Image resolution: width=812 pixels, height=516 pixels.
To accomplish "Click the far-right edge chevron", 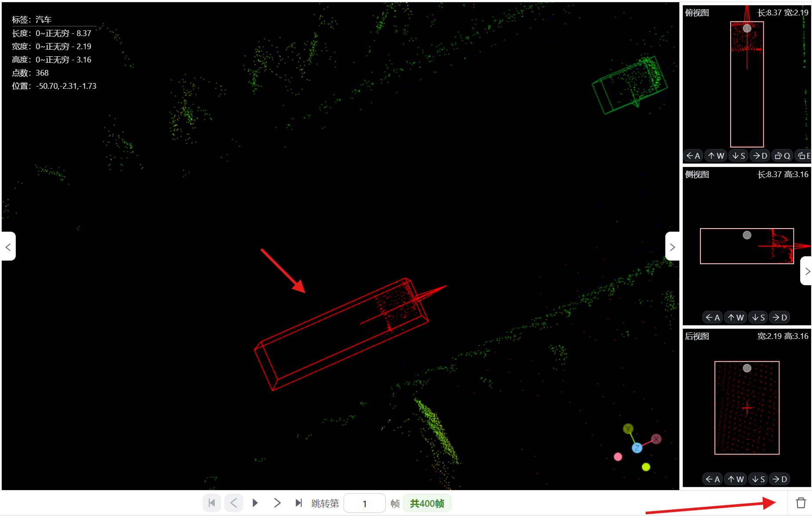I will pyautogui.click(x=807, y=271).
